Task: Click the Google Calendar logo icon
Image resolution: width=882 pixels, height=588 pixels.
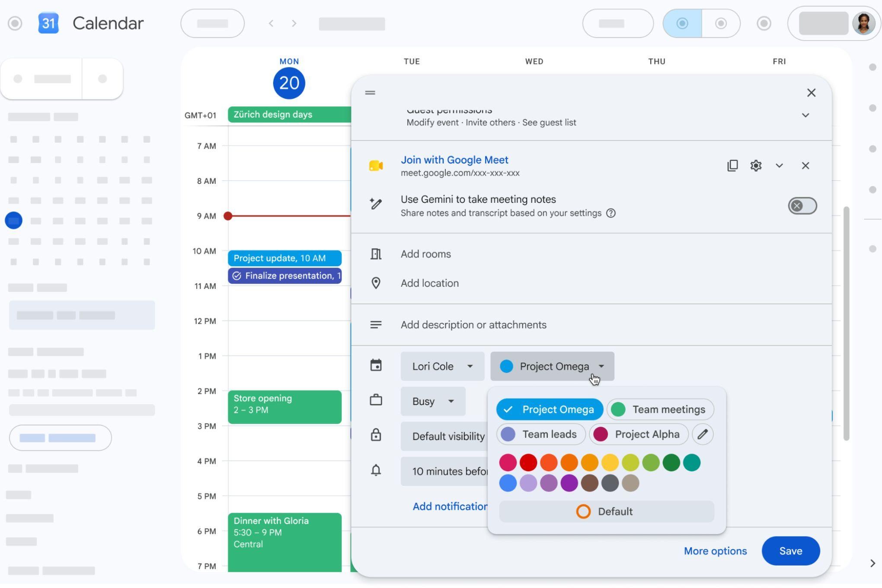Action: point(48,23)
